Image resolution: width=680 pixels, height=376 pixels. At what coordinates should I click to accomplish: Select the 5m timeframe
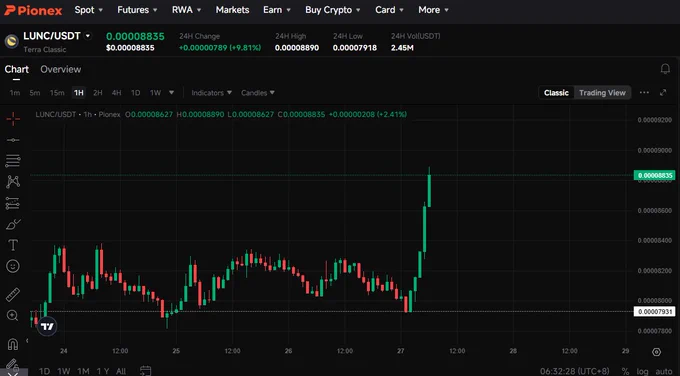(35, 93)
